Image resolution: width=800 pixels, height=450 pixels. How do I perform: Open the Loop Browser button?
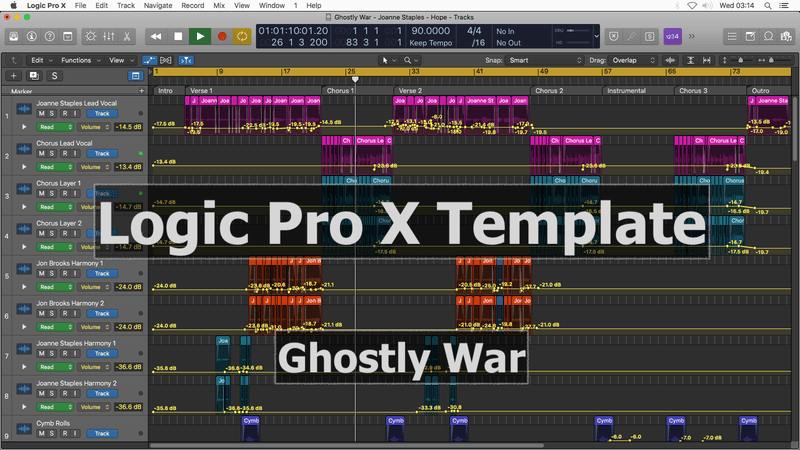tap(768, 36)
